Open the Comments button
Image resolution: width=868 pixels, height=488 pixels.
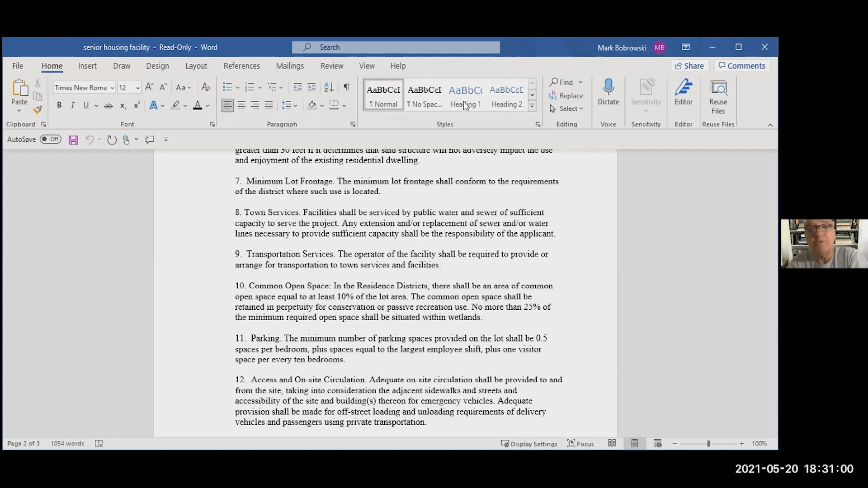pos(742,66)
